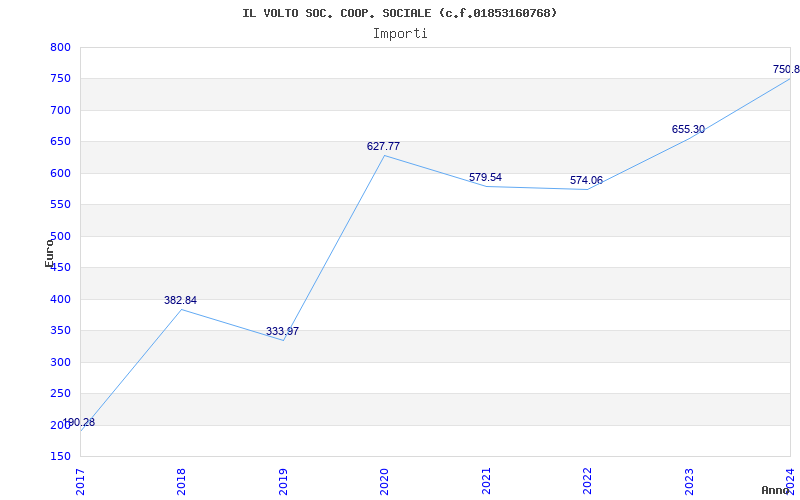This screenshot has height=500, width=800.
Task: Select the 627.77 data label
Action: coord(383,146)
